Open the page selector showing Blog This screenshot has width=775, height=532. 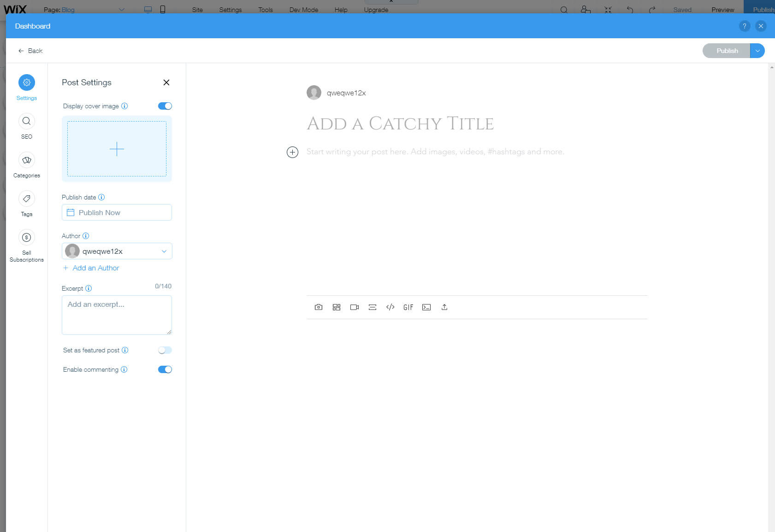[x=121, y=10]
